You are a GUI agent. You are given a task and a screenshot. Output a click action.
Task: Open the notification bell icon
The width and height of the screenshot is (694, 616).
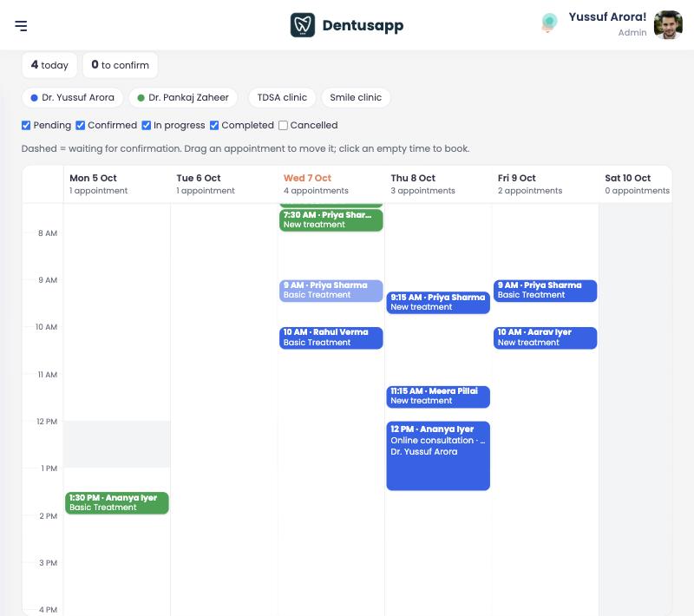coord(549,23)
